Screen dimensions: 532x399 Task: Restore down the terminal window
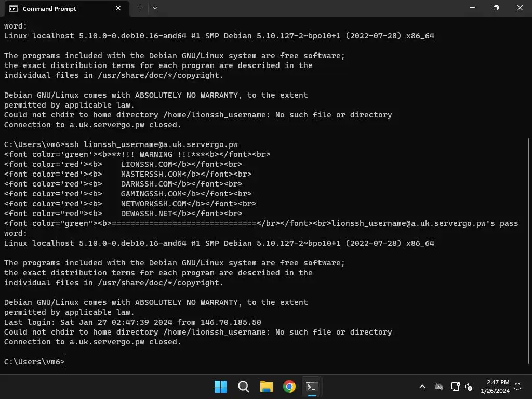tap(496, 8)
